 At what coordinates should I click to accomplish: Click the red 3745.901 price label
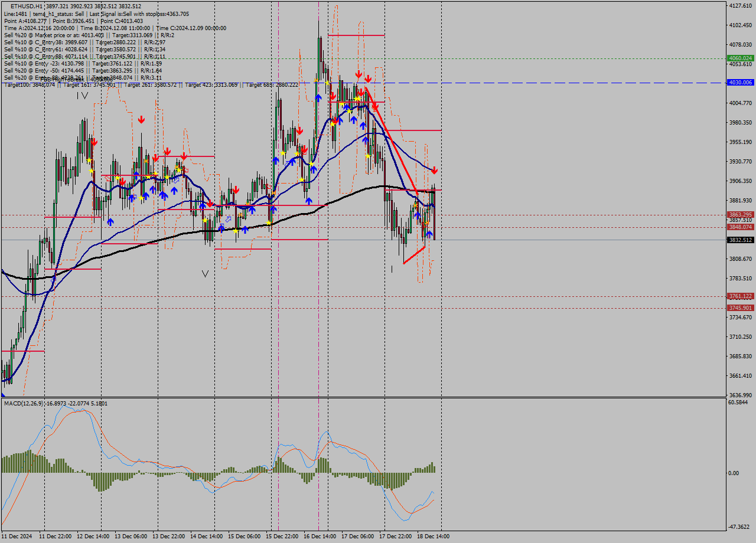(739, 308)
